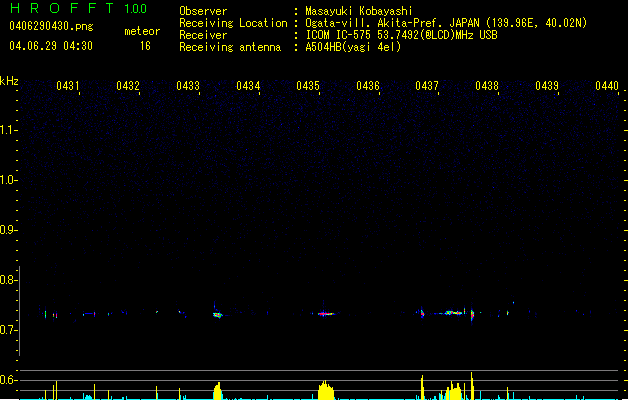Click the HROFFT 1.0.0 title text
The width and height of the screenshot is (629, 400).
pyautogui.click(x=79, y=8)
